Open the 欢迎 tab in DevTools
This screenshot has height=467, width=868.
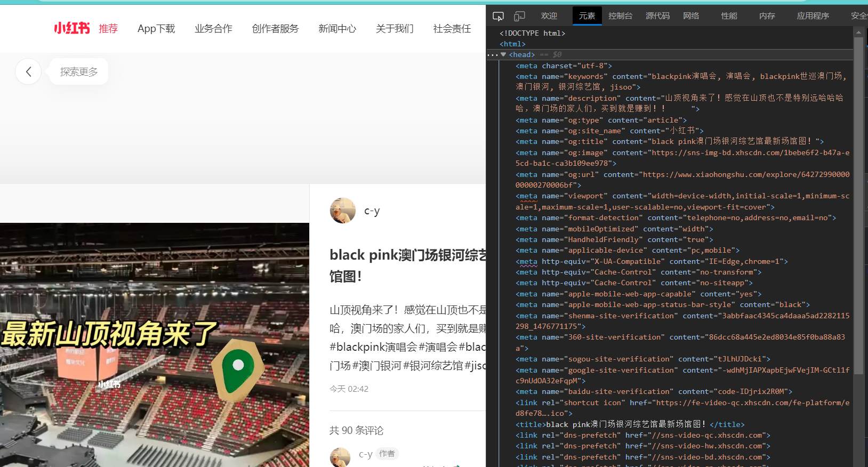pos(549,16)
